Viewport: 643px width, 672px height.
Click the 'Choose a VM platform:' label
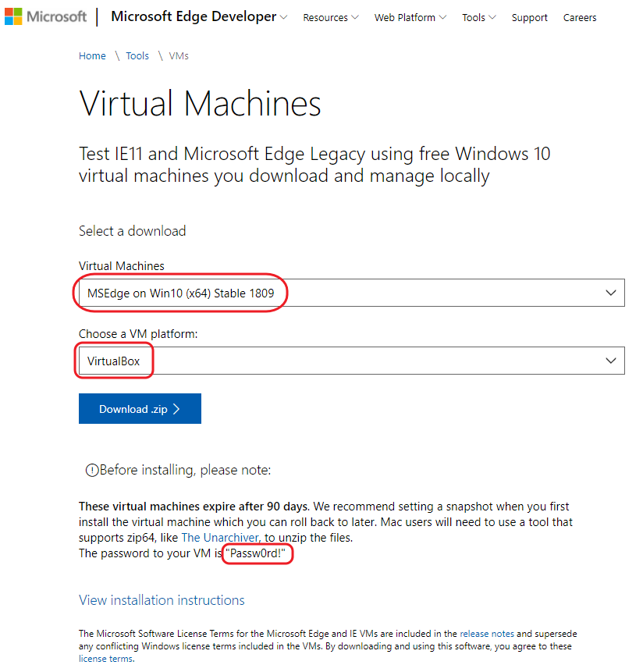pos(138,334)
